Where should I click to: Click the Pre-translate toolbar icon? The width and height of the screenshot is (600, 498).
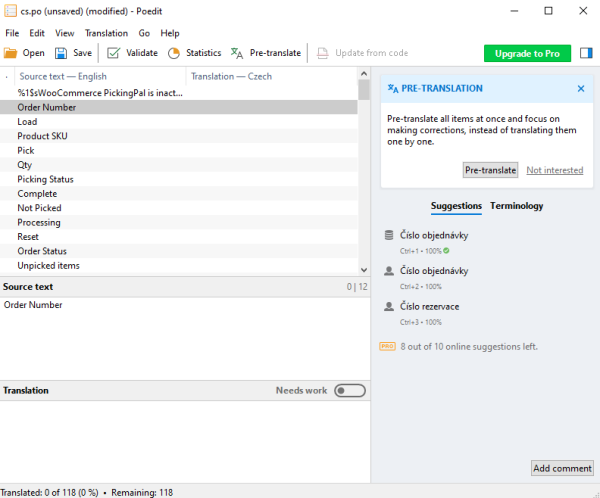click(x=237, y=53)
